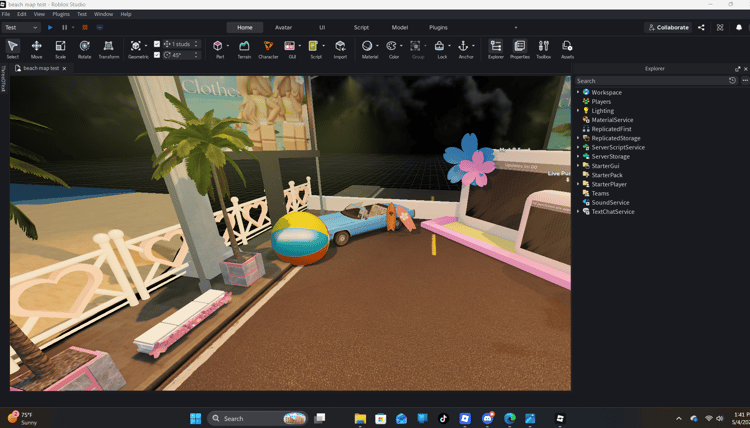Open the color picker palette icon
Viewport: 750px width, 428px height.
point(391,46)
